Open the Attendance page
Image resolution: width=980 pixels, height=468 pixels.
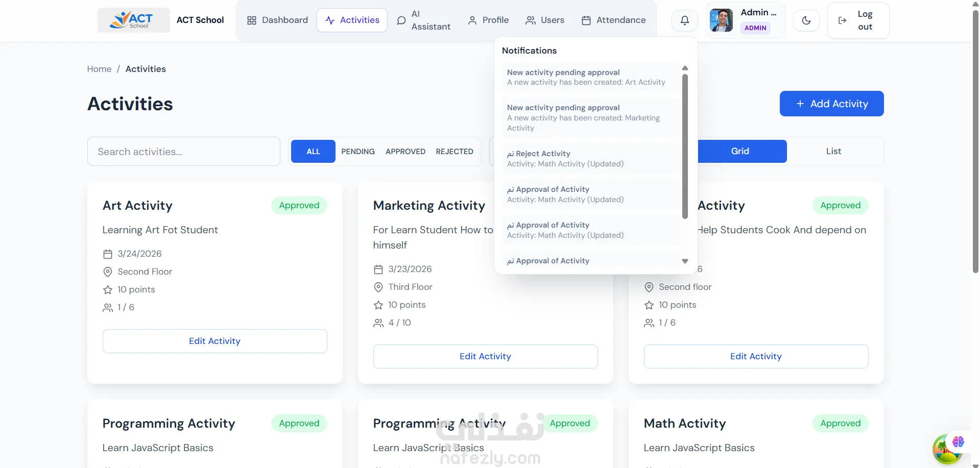click(614, 20)
